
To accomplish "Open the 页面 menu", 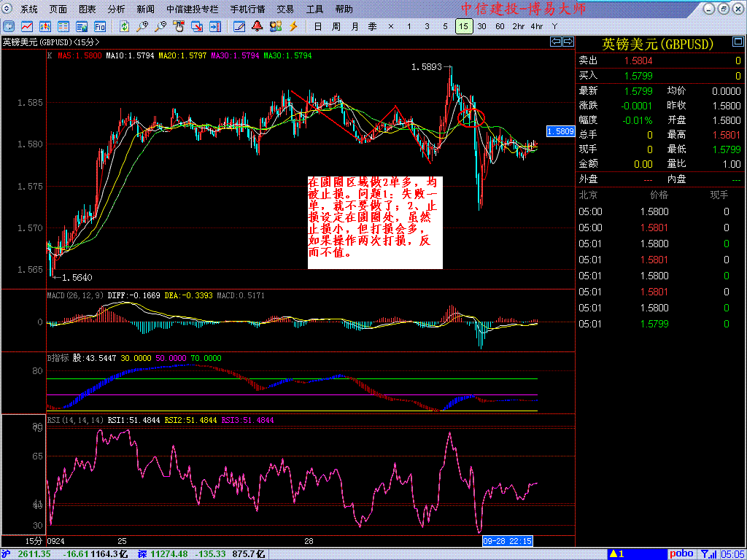I will coord(58,9).
